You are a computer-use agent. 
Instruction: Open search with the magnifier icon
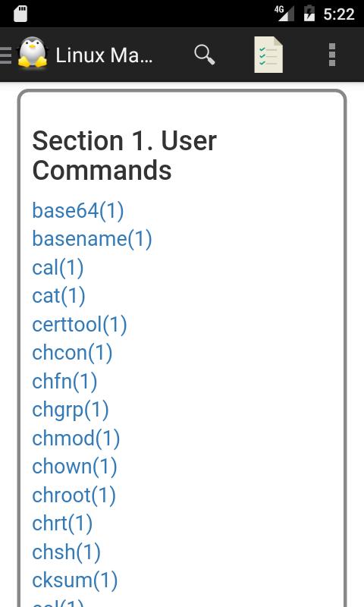coord(204,55)
